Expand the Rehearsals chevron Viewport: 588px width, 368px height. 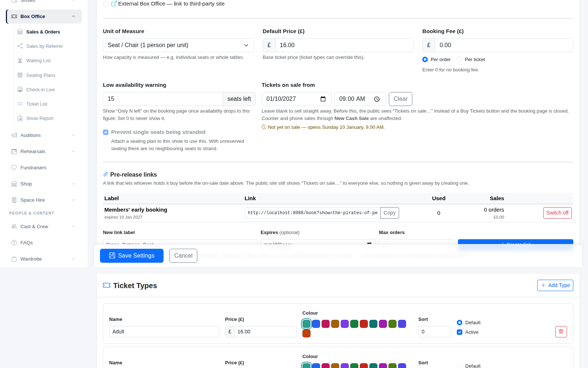click(x=73, y=151)
